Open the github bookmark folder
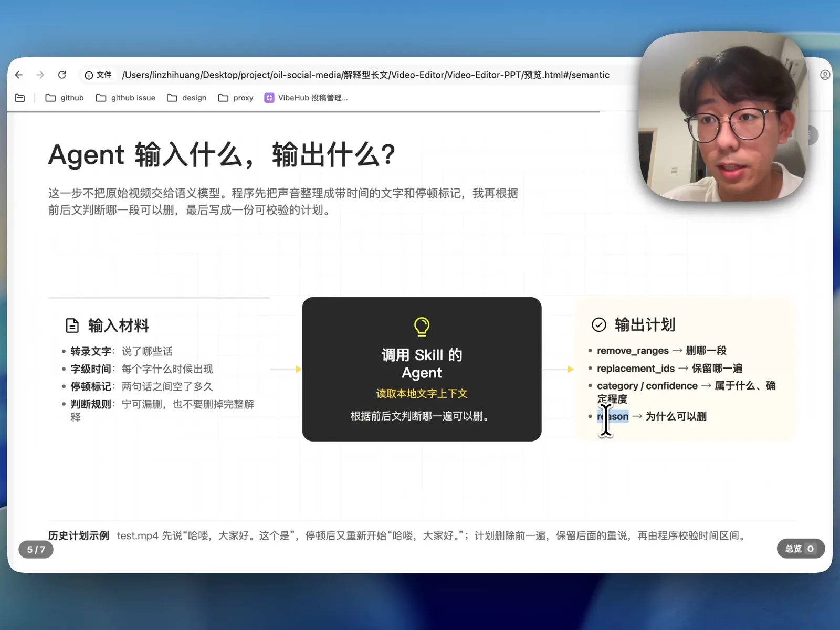Image resolution: width=840 pixels, height=630 pixels. 65,98
